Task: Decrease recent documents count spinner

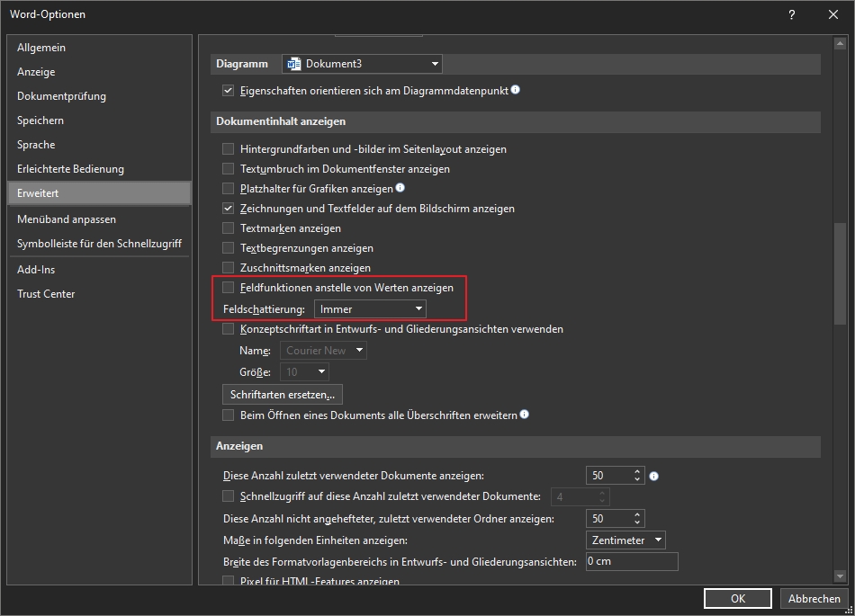Action: point(637,479)
